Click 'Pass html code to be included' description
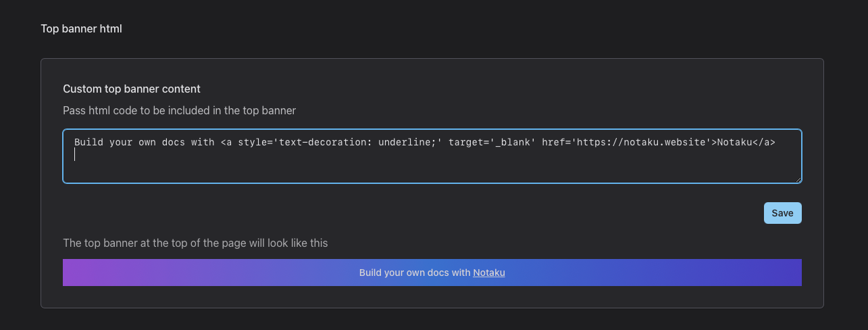This screenshot has height=330, width=868. pyautogui.click(x=179, y=110)
